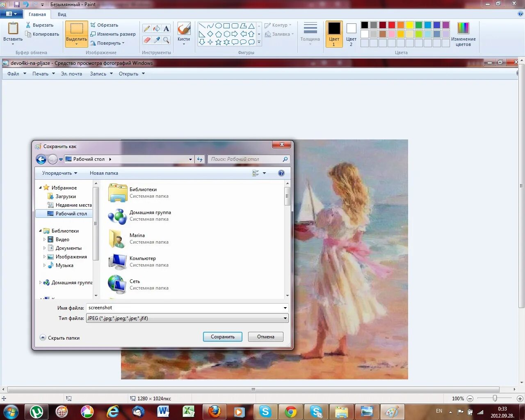Click the Windows Start button

[11, 411]
